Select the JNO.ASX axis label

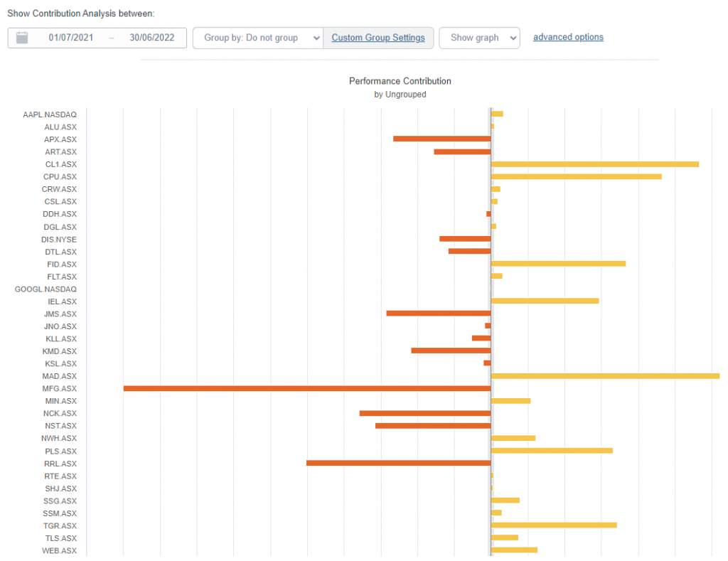60,326
